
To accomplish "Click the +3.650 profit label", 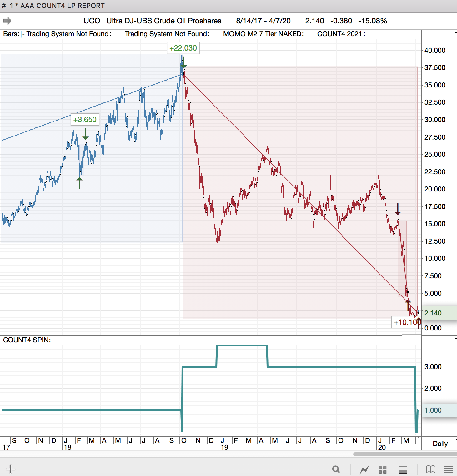I will pyautogui.click(x=85, y=120).
